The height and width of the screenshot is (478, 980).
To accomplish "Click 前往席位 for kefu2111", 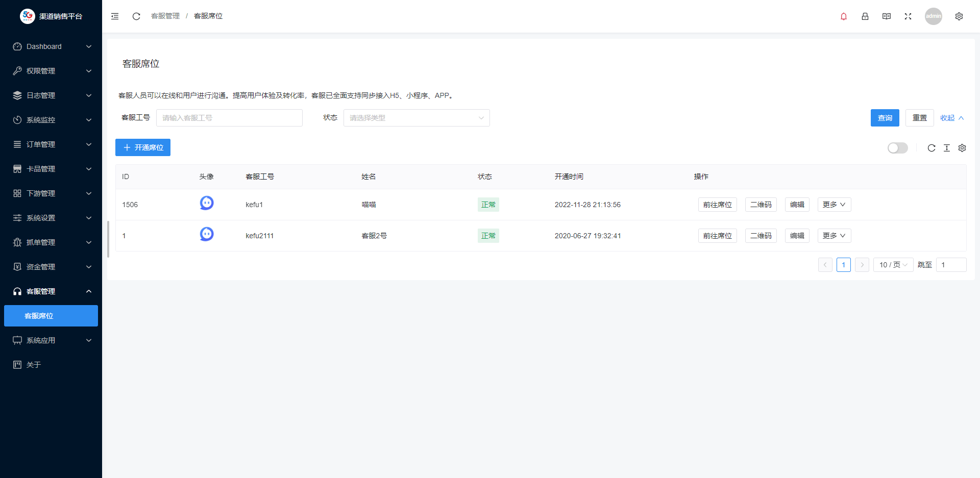I will tap(718, 236).
